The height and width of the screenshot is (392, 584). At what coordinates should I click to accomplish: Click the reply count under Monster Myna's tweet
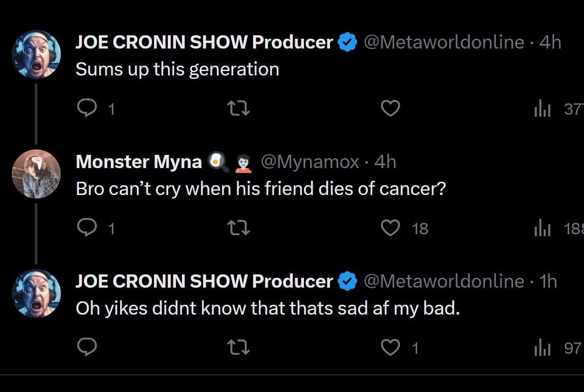tap(112, 228)
